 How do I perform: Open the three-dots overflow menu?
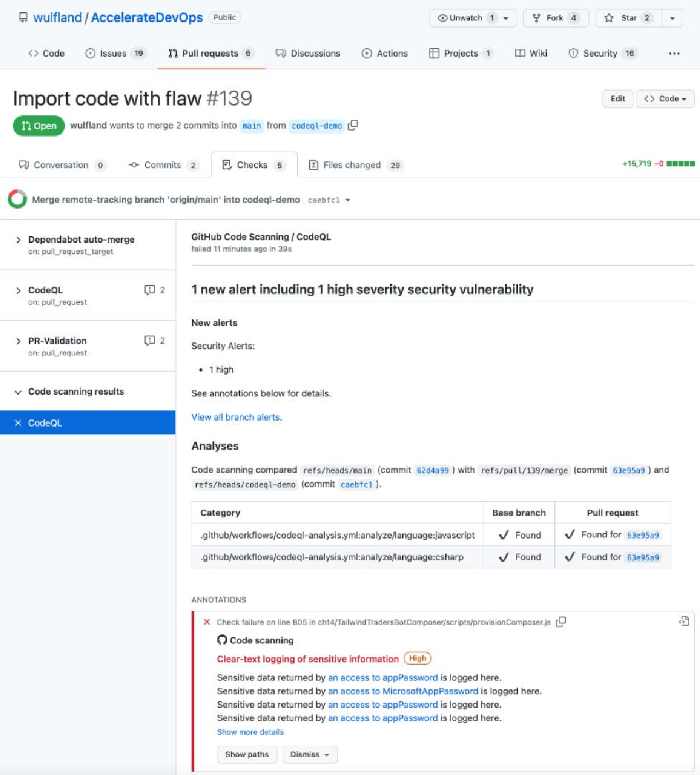pyautogui.click(x=674, y=53)
